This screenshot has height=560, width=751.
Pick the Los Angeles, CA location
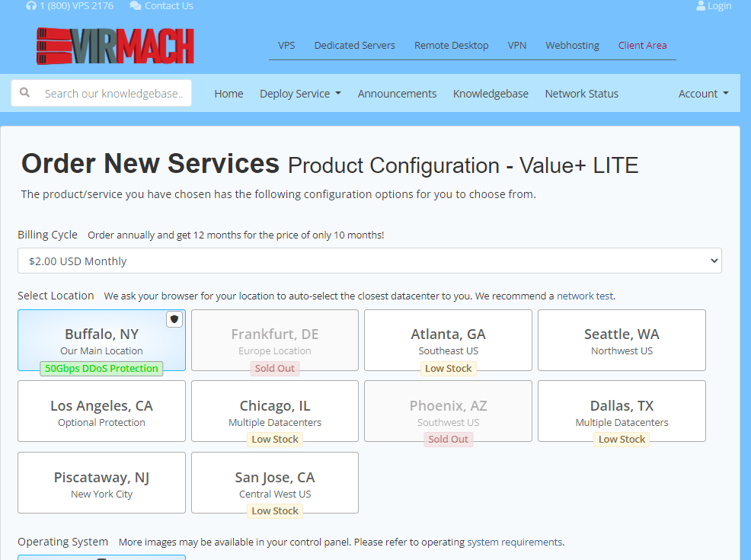[x=101, y=411]
